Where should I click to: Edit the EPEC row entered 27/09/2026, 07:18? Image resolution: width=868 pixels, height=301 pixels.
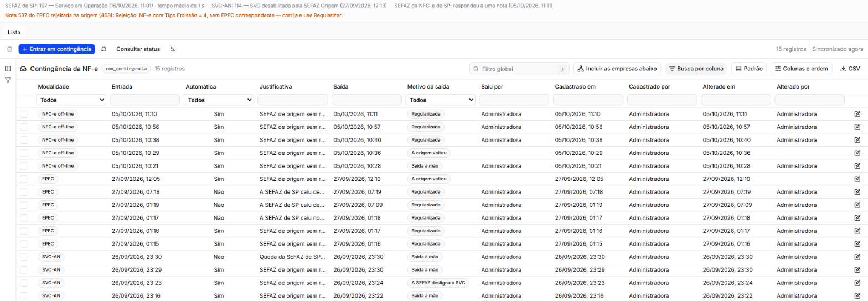tap(857, 192)
